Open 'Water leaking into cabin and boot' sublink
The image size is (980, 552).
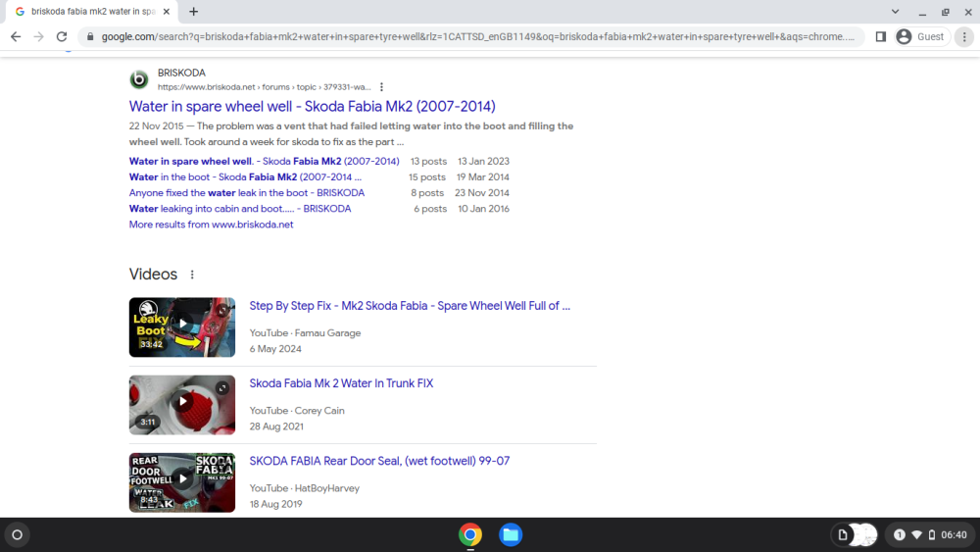tap(240, 209)
